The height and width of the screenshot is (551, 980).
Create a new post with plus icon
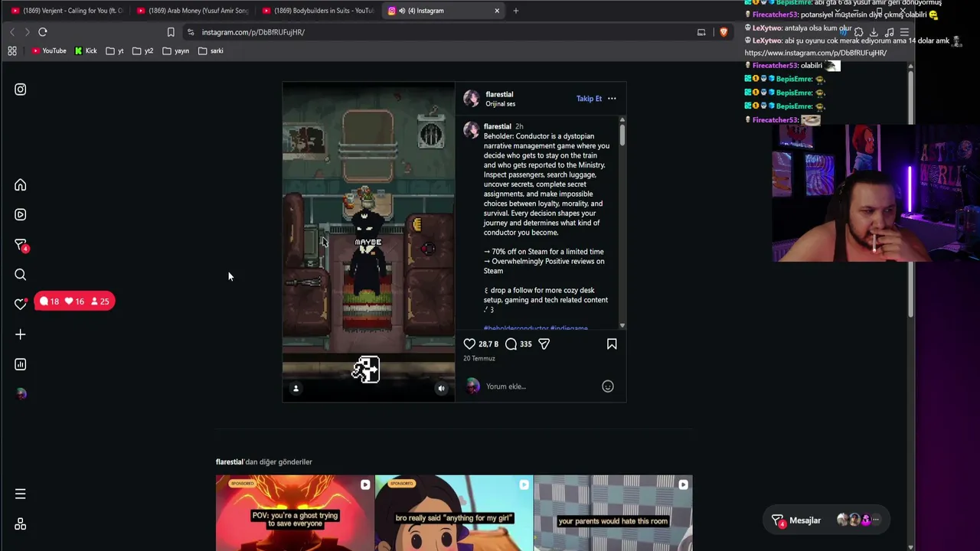(x=21, y=334)
